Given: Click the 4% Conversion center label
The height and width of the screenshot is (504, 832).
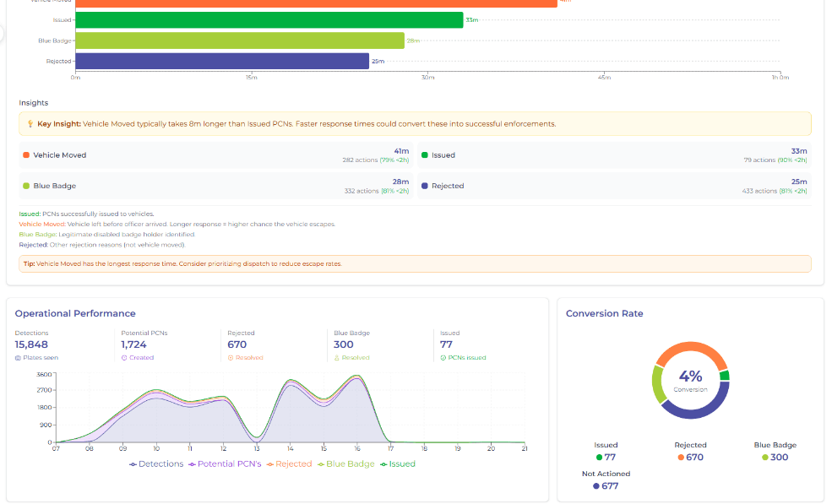Looking at the screenshot, I should (690, 381).
